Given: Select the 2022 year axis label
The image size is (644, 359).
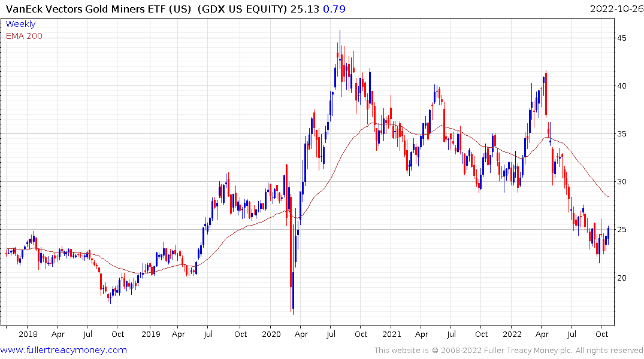Looking at the screenshot, I should click(512, 334).
